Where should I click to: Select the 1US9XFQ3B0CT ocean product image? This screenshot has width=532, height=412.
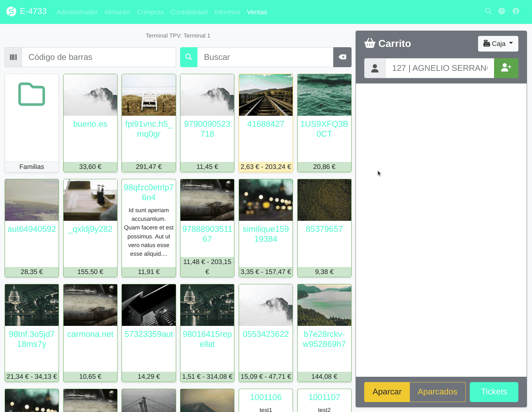[x=324, y=95]
